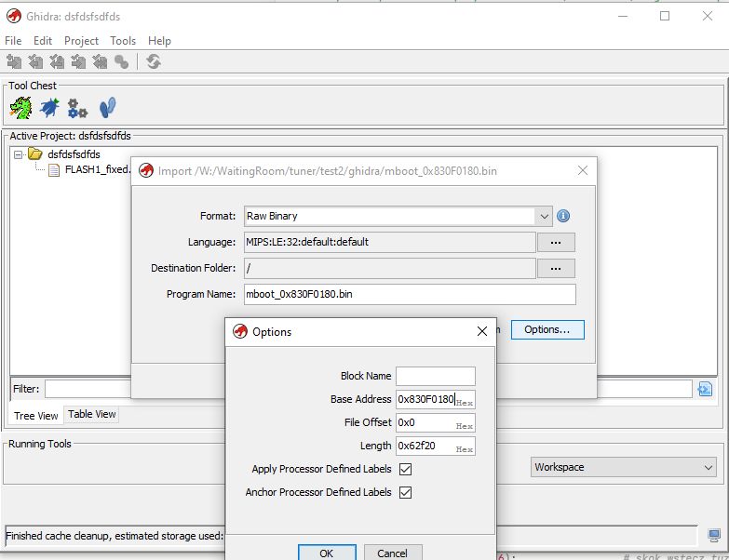Click the Check Out toolbar icon
The width and height of the screenshot is (729, 560).
click(35, 61)
